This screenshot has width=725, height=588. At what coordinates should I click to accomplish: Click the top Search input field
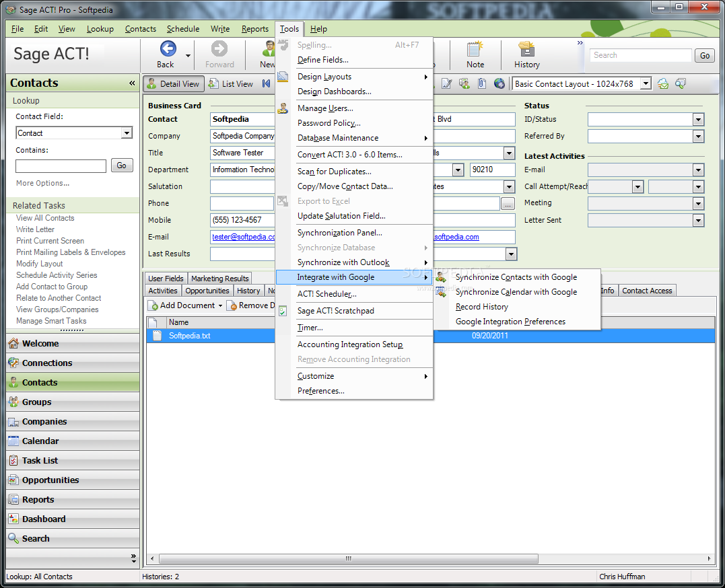[641, 55]
